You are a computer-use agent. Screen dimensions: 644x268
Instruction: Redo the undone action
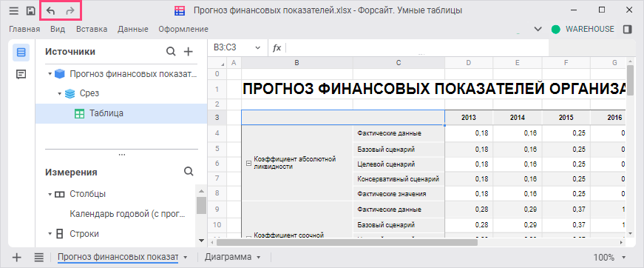coord(70,11)
